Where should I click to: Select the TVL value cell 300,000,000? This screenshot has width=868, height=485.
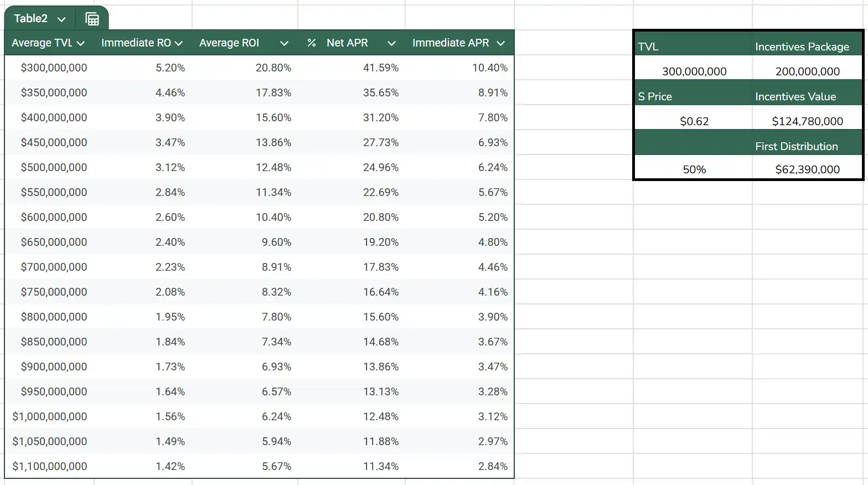pyautogui.click(x=694, y=71)
